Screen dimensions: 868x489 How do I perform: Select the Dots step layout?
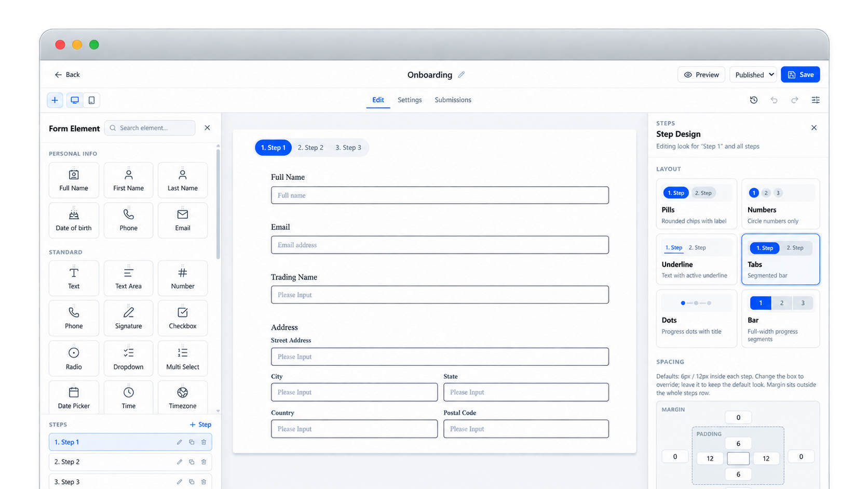point(696,319)
